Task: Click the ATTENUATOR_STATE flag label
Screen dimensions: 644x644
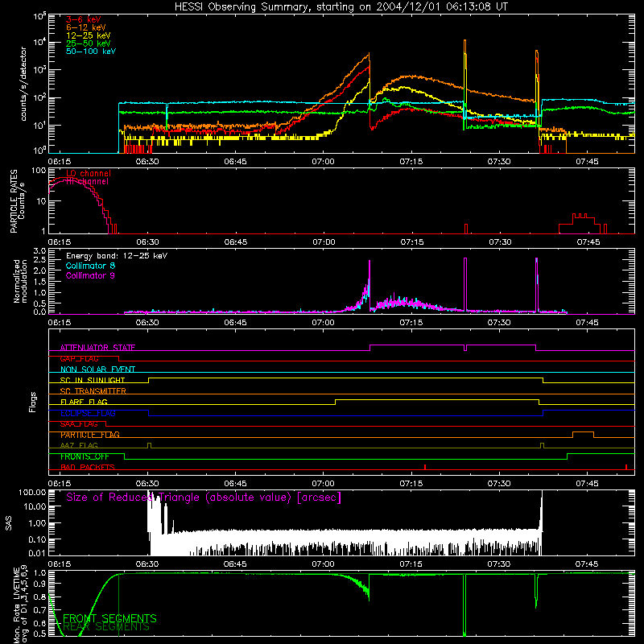Action: pyautogui.click(x=97, y=348)
